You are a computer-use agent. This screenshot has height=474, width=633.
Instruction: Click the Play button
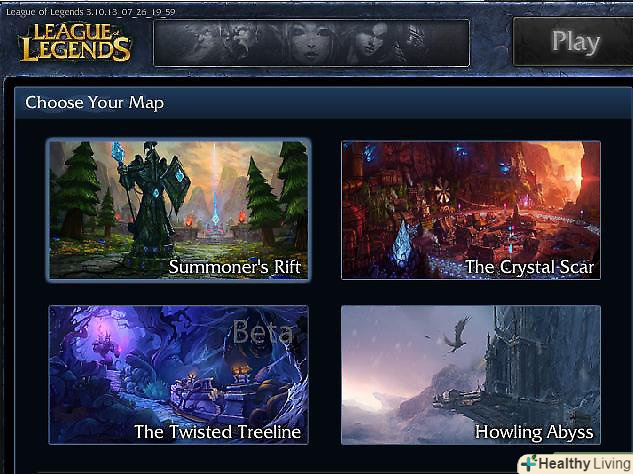click(573, 42)
